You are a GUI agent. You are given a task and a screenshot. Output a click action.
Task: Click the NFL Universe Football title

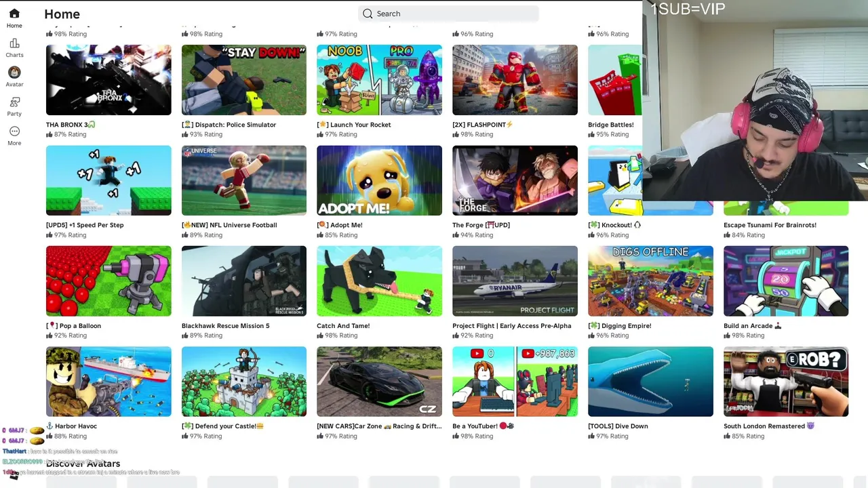tap(229, 225)
